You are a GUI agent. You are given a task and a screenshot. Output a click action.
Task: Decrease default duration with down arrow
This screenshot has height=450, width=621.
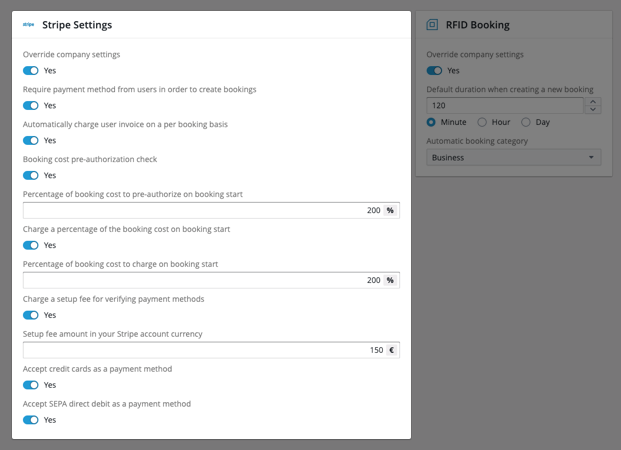pyautogui.click(x=593, y=109)
